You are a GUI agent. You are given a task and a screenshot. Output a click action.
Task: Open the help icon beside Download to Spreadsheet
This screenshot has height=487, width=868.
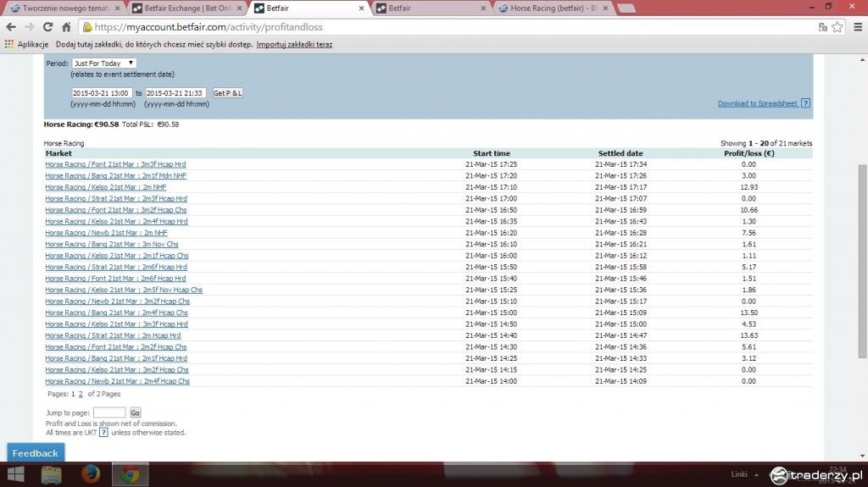click(x=805, y=103)
